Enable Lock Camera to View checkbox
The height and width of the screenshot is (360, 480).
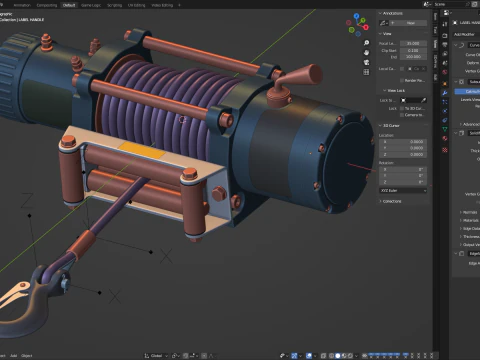tap(402, 115)
